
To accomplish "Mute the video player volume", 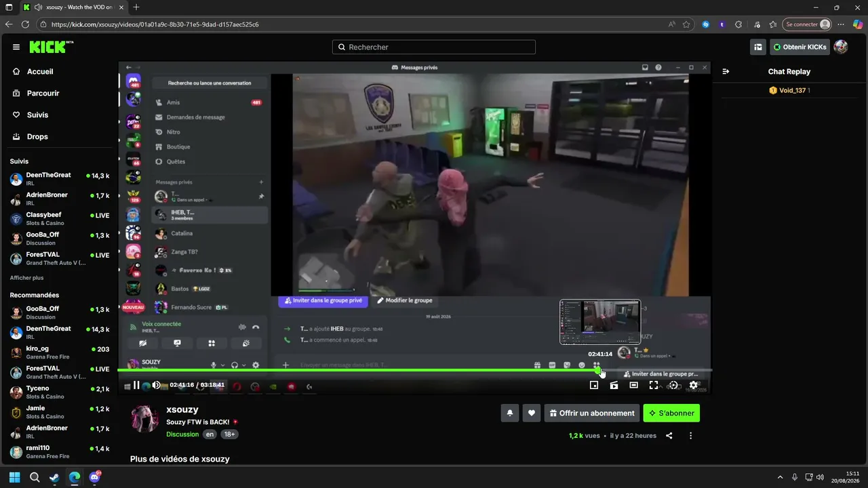I will 156,385.
